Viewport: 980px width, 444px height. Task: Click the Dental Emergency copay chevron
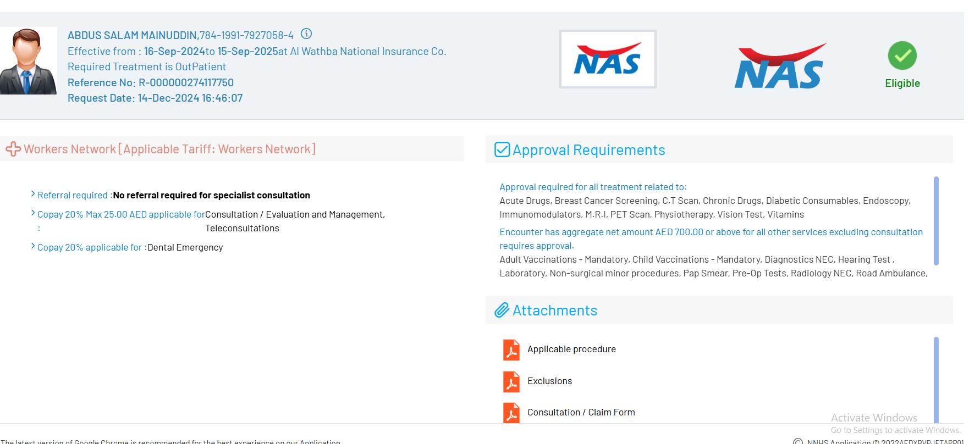tap(33, 246)
